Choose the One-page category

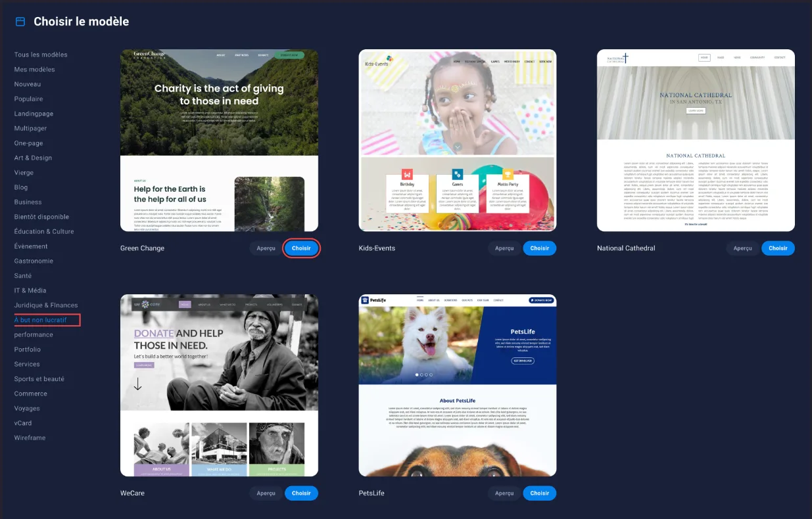29,143
